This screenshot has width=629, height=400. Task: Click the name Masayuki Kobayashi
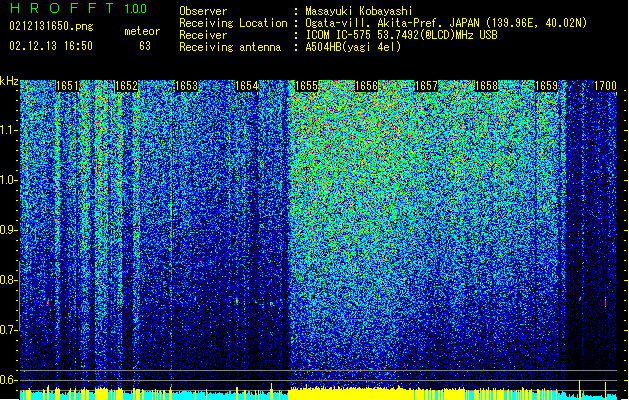tap(359, 11)
